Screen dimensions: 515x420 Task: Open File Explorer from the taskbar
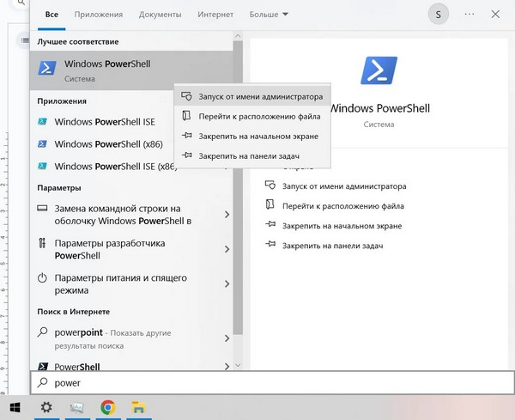137,407
